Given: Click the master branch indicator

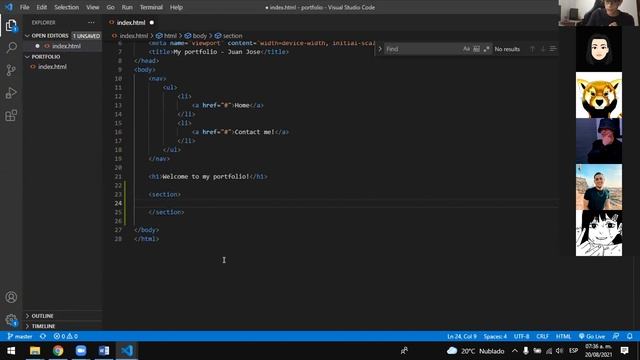Looking at the screenshot, I should (x=20, y=336).
